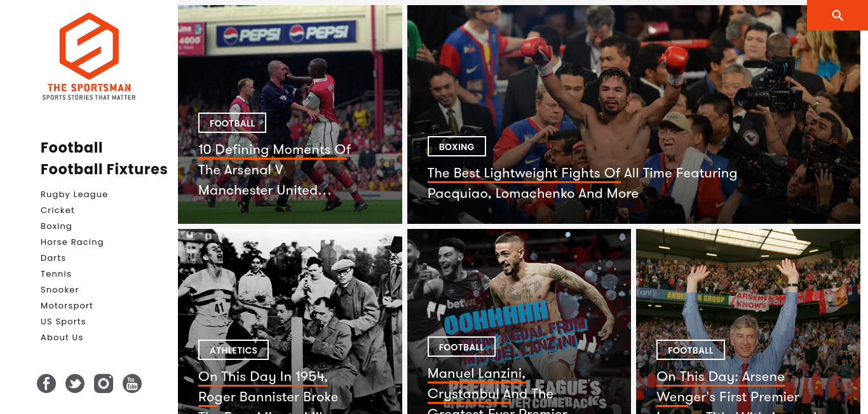Screen dimensions: 868x414
Task: Select Football in the sidebar menu
Action: 72,148
